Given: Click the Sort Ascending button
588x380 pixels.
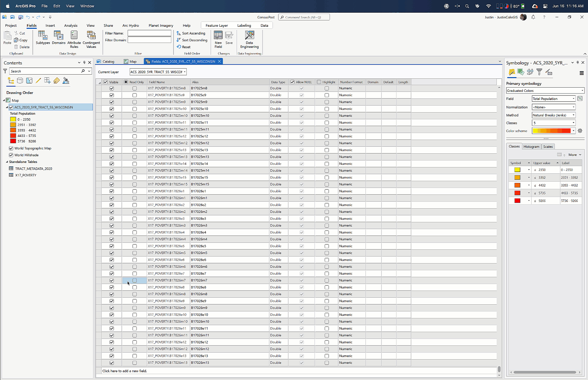Looking at the screenshot, I should point(191,33).
